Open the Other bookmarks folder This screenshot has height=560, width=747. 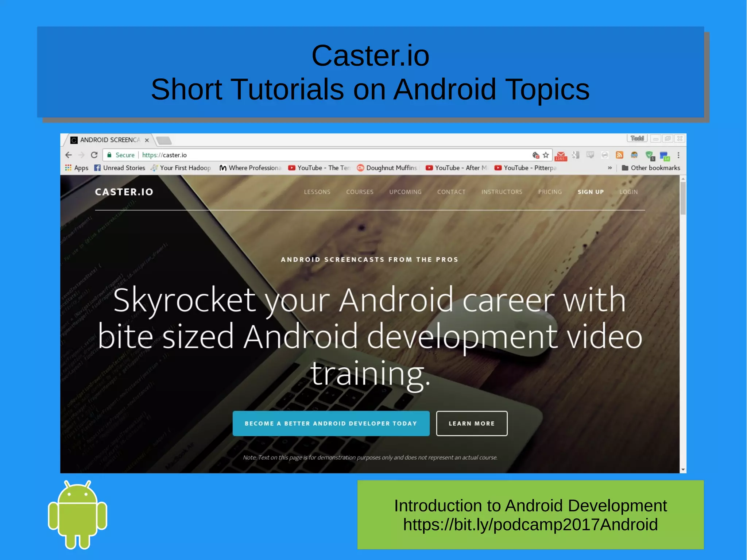tap(651, 168)
